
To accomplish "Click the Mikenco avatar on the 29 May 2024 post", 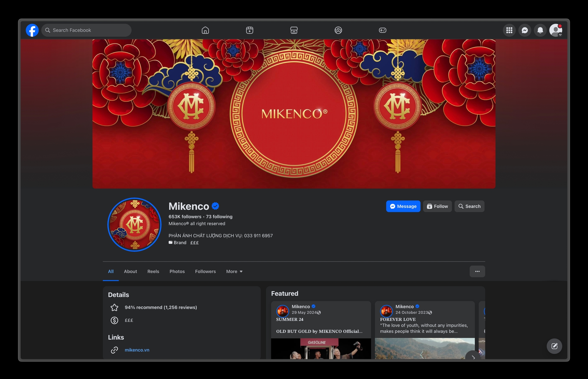I will 283,311.
